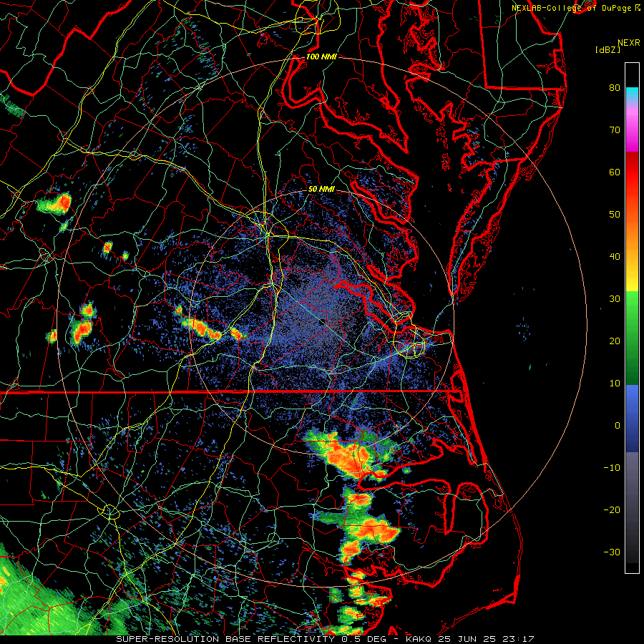Click the [dBZ] legend unit label
The image size is (644, 644).
coord(608,50)
